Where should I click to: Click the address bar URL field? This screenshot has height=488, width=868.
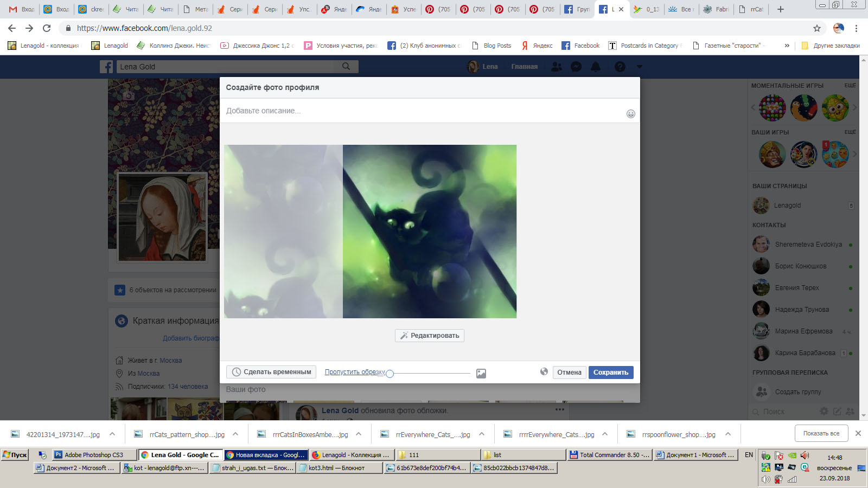pyautogui.click(x=434, y=28)
